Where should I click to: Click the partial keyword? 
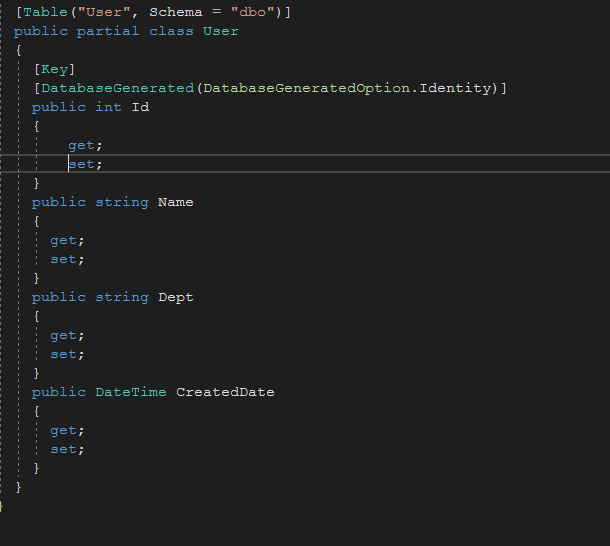click(108, 31)
